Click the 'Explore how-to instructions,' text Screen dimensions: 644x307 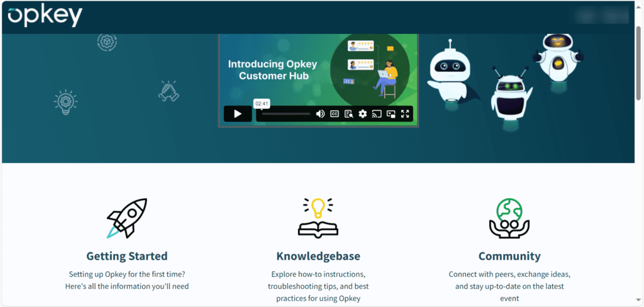[318, 274]
